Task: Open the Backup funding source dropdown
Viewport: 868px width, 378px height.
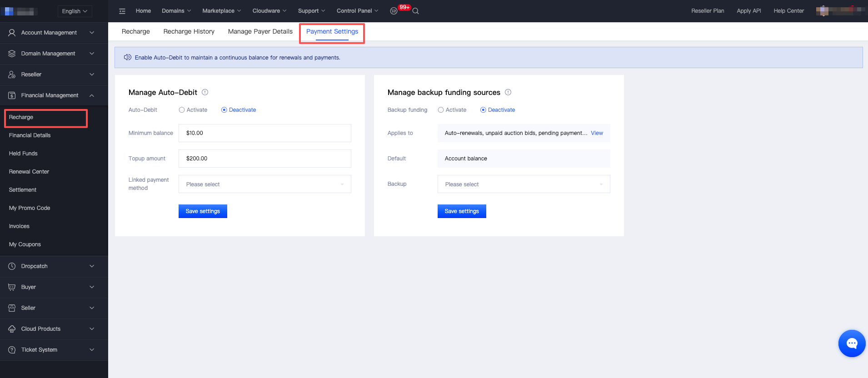Action: tap(524, 184)
